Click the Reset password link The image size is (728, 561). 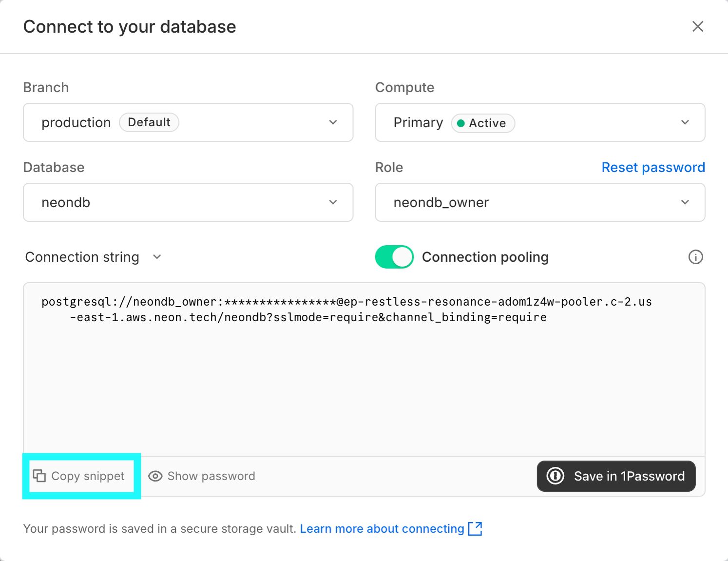[x=653, y=167]
